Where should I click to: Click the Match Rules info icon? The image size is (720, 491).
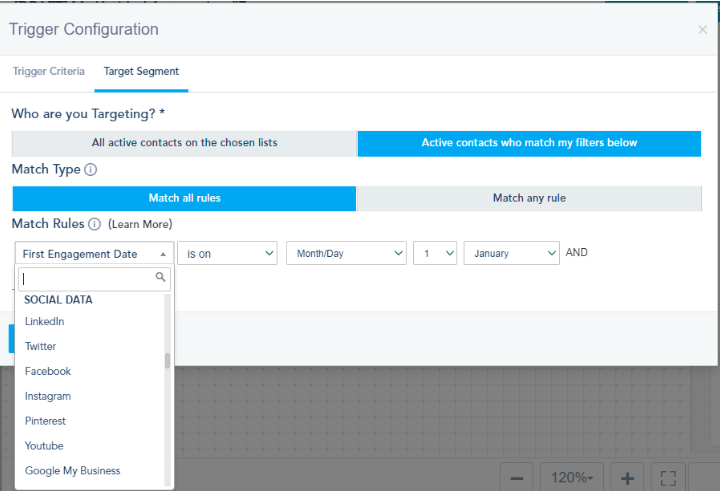94,224
